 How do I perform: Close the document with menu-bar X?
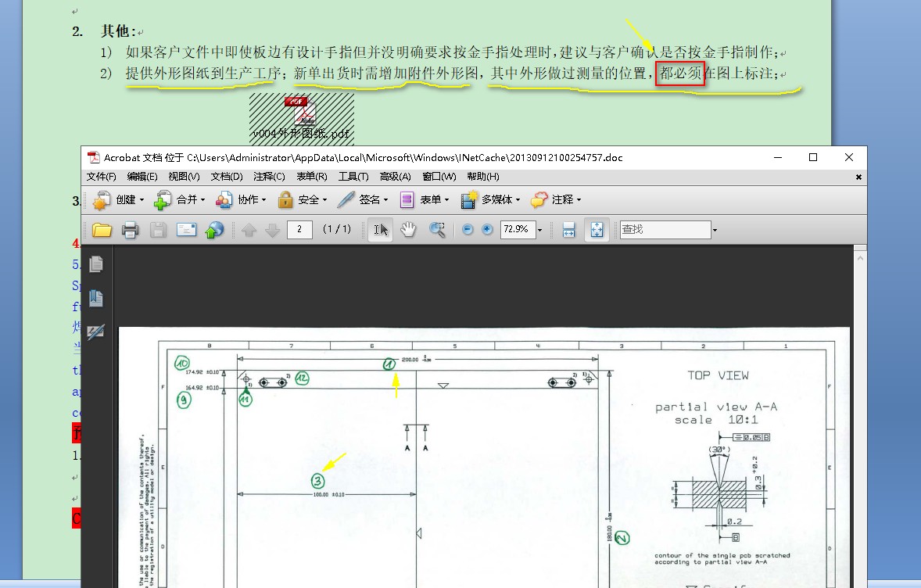click(x=858, y=177)
